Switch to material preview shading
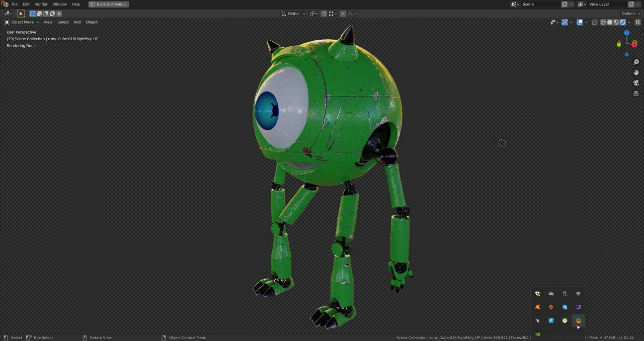The height and width of the screenshot is (341, 644). tap(616, 22)
